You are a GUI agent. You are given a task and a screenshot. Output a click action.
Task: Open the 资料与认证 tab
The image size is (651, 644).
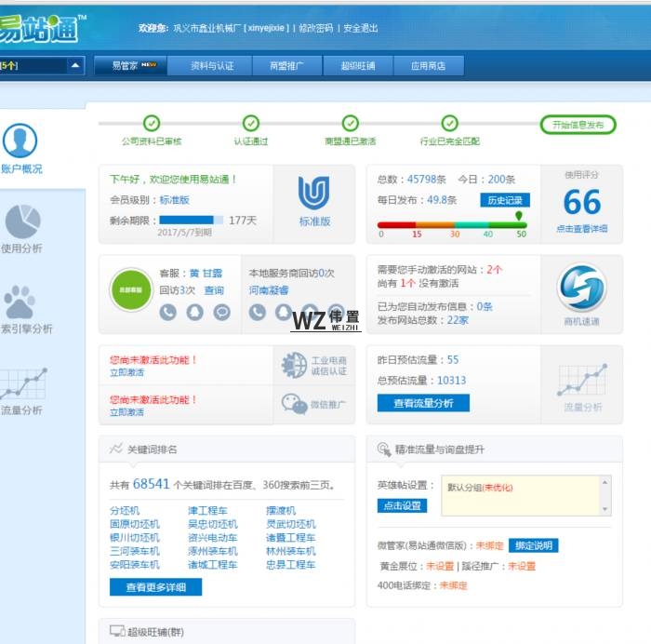pyautogui.click(x=210, y=66)
